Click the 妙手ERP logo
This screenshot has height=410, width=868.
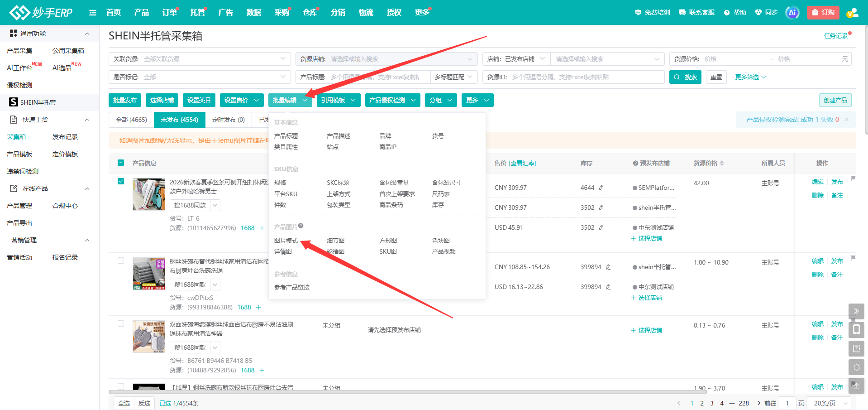(41, 12)
